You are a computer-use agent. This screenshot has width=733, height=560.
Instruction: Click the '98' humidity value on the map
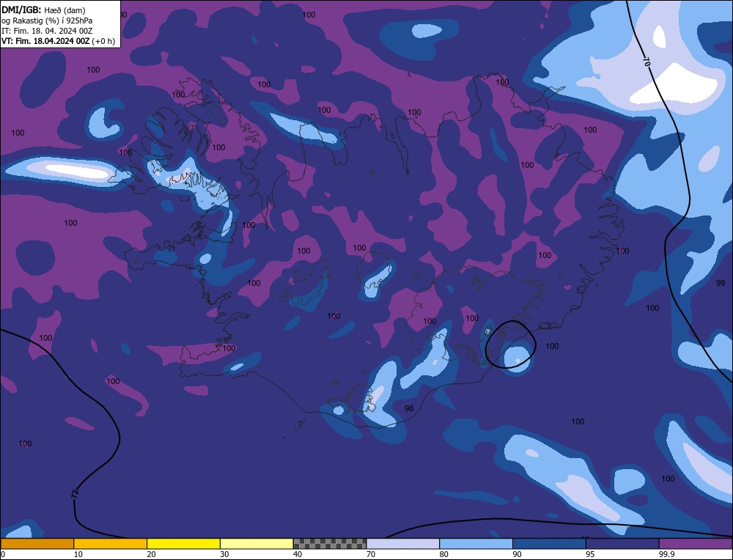pyautogui.click(x=409, y=408)
